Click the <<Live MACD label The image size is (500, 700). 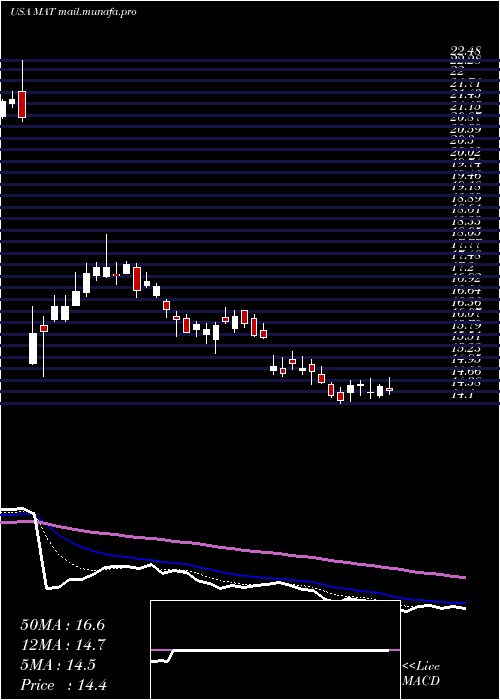421,674
